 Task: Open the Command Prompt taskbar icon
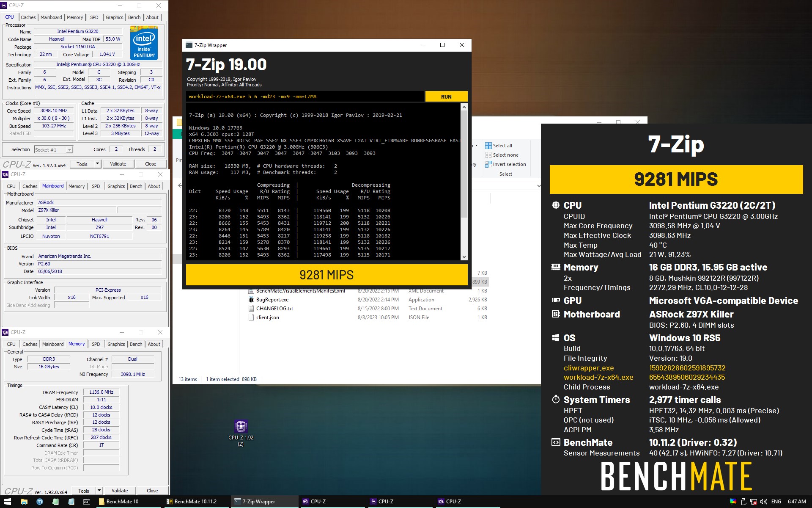pyautogui.click(x=87, y=502)
